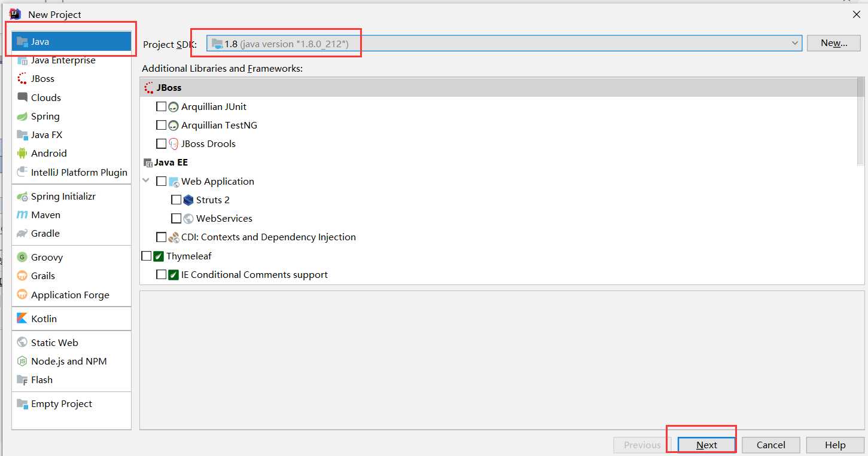Choose Java Enterprise project type label
The width and height of the screenshot is (868, 456).
click(x=63, y=60)
